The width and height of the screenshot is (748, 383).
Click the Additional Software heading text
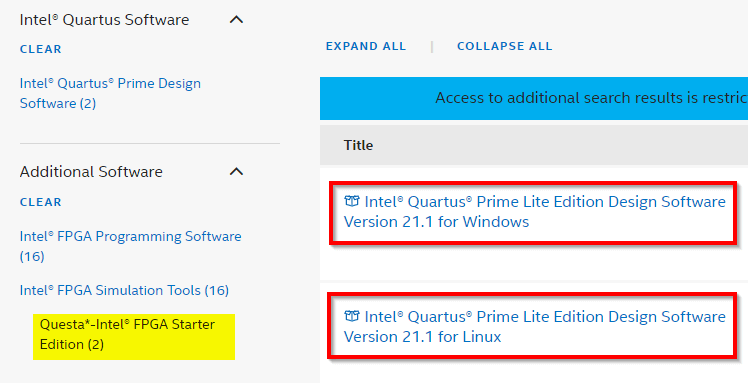(x=91, y=171)
